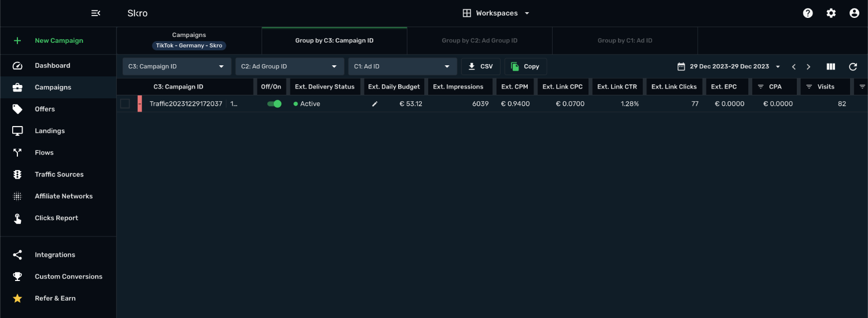Click the Traffic20231229172037 campaign name

pyautogui.click(x=186, y=104)
